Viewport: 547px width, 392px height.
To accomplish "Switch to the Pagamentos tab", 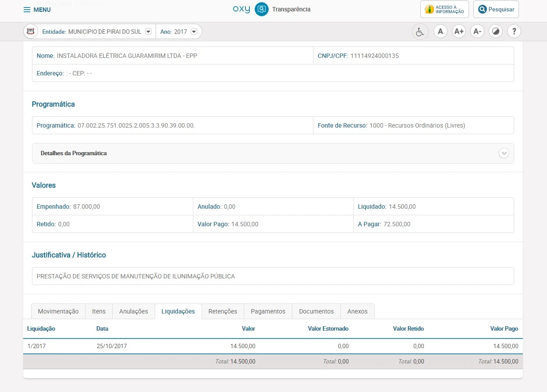I will 268,311.
